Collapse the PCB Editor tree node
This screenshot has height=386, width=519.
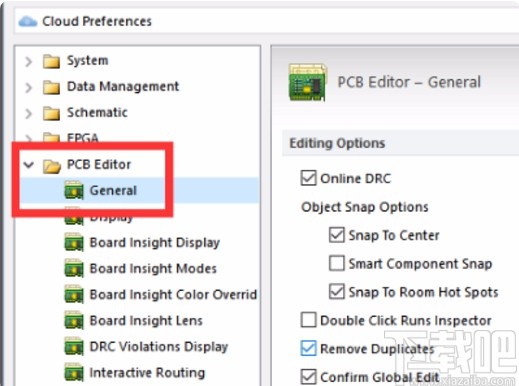pos(29,164)
